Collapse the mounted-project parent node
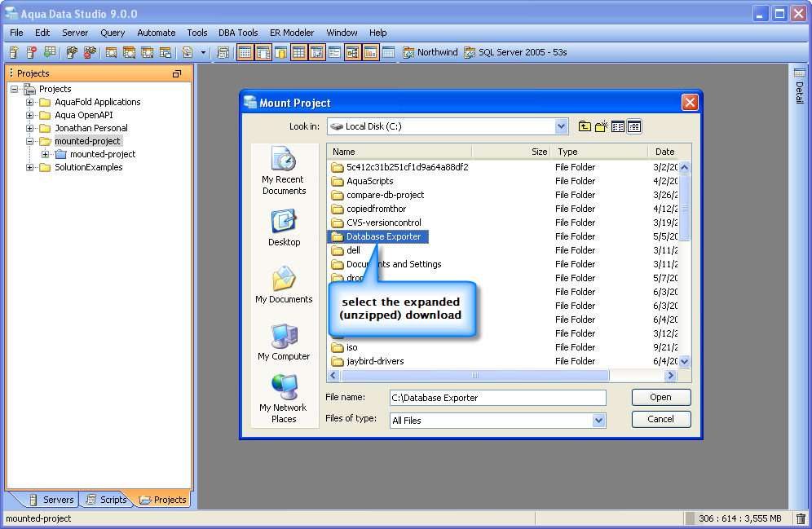 point(30,141)
